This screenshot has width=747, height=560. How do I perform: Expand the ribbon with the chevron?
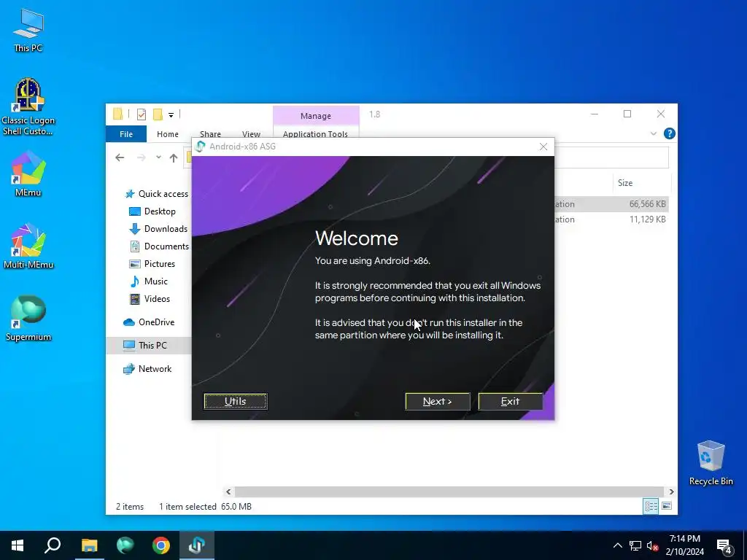tap(653, 134)
